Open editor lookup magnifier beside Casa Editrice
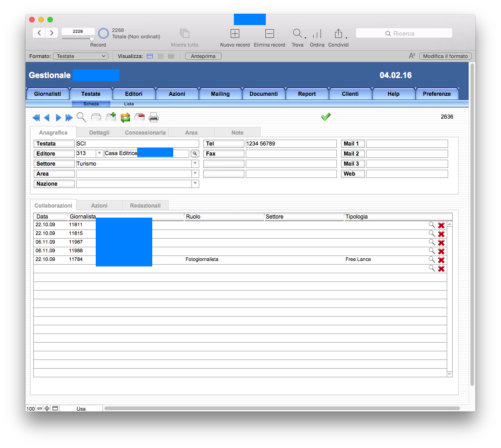 195,154
